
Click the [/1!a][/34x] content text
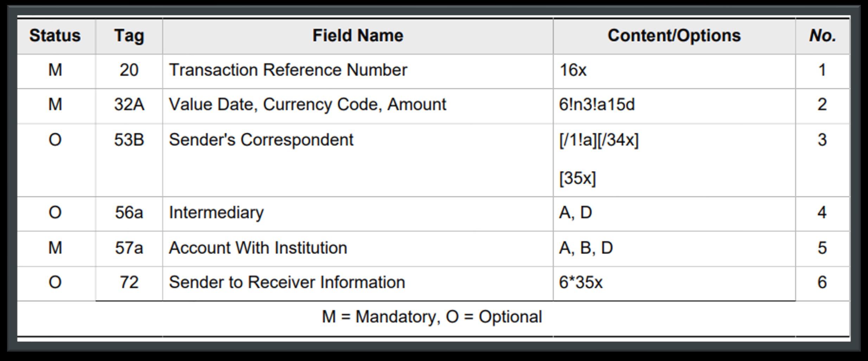(x=599, y=140)
